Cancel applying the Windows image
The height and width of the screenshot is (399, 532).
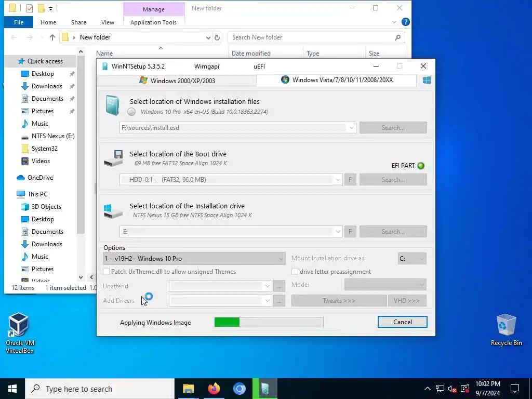[x=403, y=322]
